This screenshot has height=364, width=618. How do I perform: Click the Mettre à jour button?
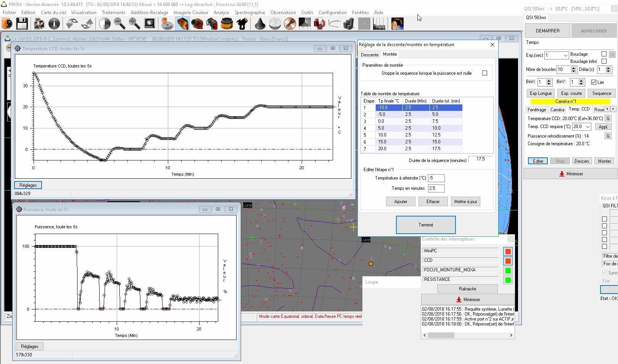tap(465, 202)
